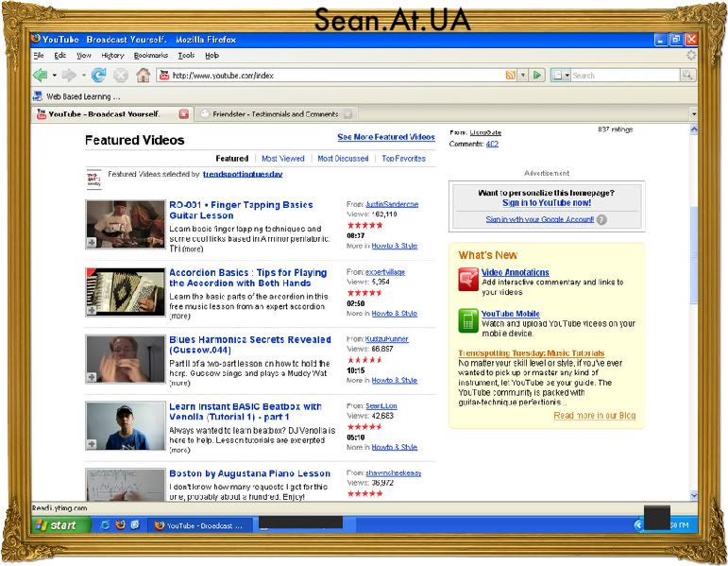Click the YouTube Mobile green icon
The height and width of the screenshot is (566, 728).
tap(468, 320)
